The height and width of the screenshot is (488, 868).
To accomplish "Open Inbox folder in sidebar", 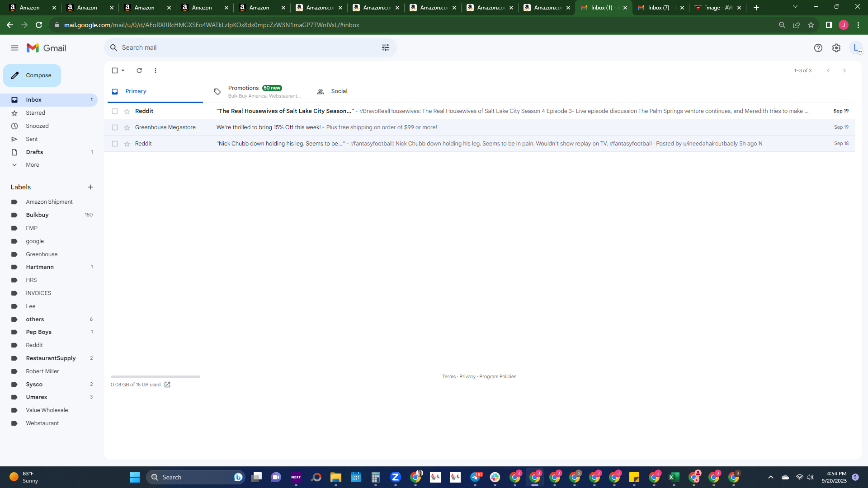I will [x=49, y=100].
